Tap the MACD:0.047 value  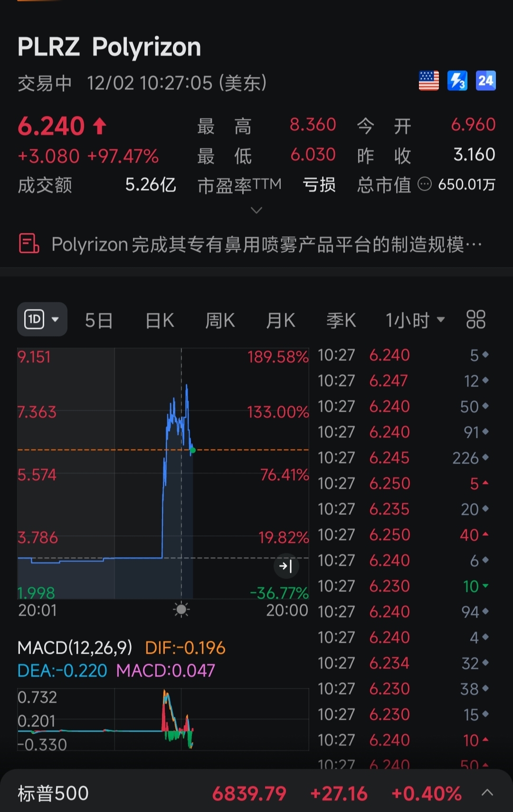pyautogui.click(x=166, y=670)
